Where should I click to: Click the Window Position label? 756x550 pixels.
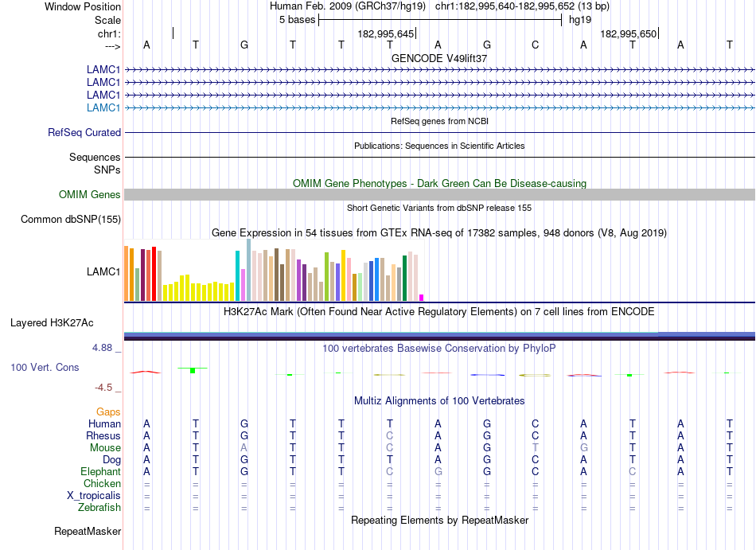coord(83,6)
